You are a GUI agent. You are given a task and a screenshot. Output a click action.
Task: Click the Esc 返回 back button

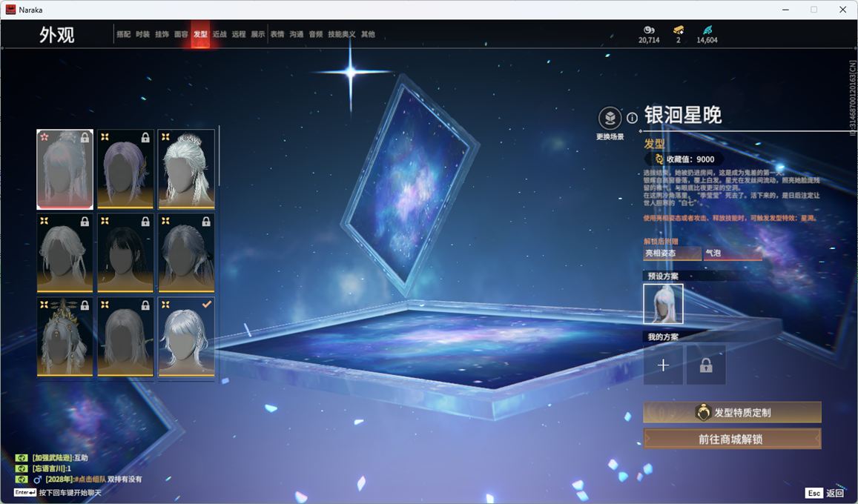(x=825, y=493)
